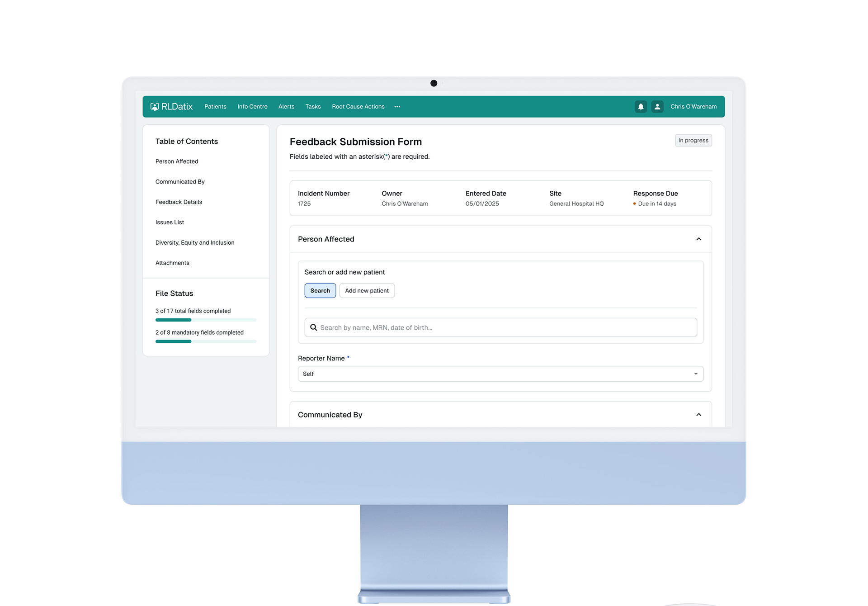Open the three-dots more menu in navbar
The width and height of the screenshot is (868, 606).
(397, 107)
